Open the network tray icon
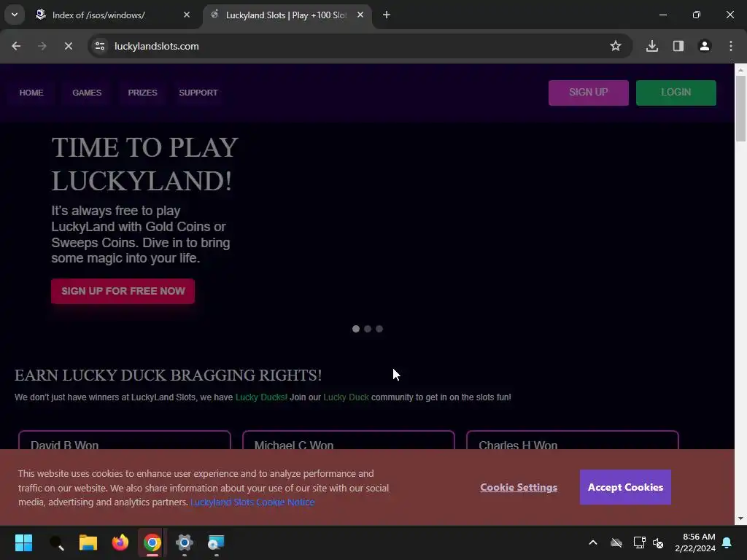 [x=639, y=542]
